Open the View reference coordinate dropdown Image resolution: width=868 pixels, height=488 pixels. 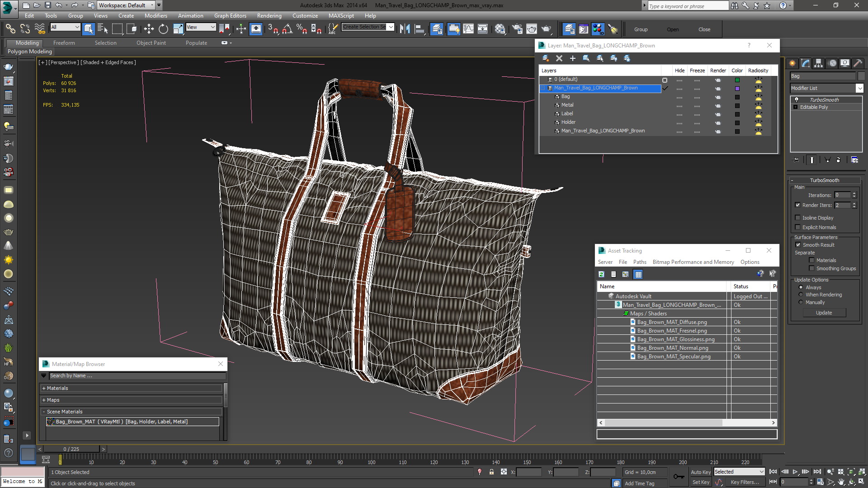coord(201,27)
